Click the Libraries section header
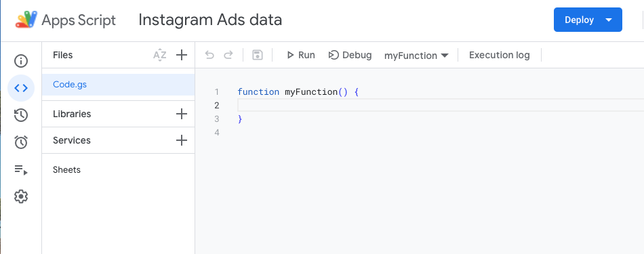 pos(72,114)
